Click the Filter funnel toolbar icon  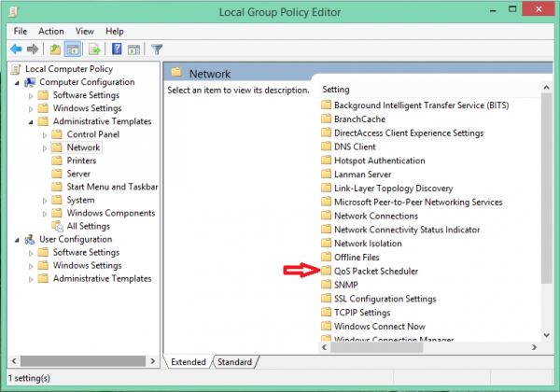coord(157,49)
